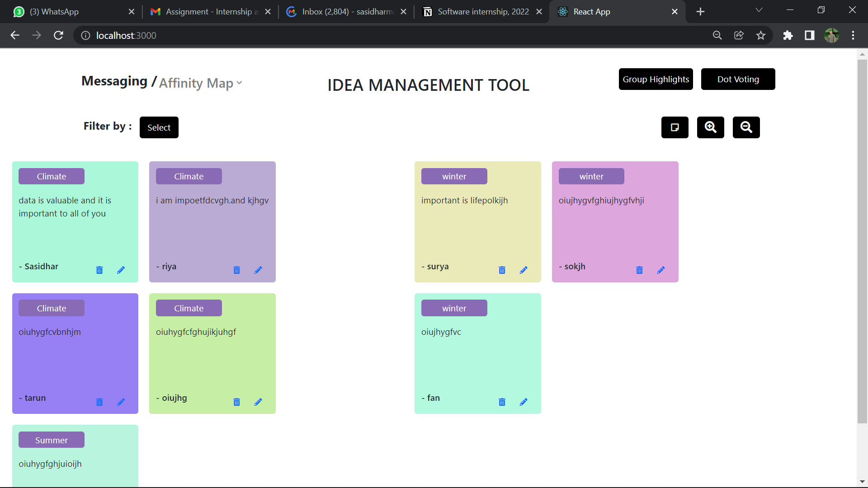Click the Dot Voting button
The image size is (868, 488).
tap(738, 79)
